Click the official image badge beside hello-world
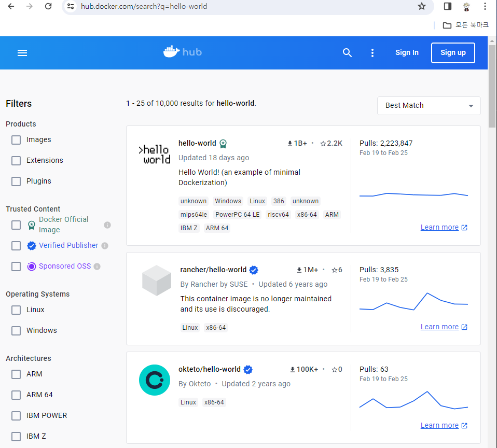Image resolution: width=497 pixels, height=448 pixels. pyautogui.click(x=223, y=144)
